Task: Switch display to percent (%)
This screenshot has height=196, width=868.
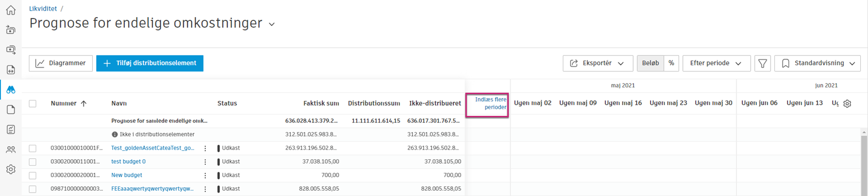Action: click(671, 63)
